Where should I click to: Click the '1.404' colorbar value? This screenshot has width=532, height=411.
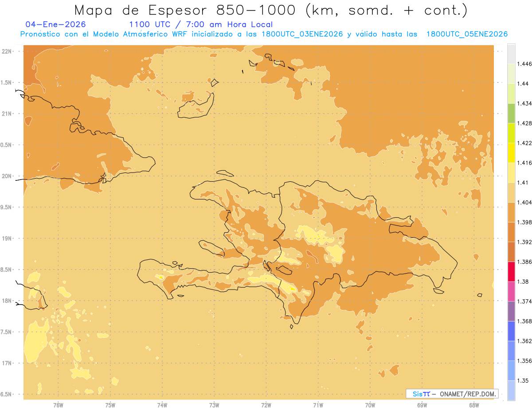525,202
